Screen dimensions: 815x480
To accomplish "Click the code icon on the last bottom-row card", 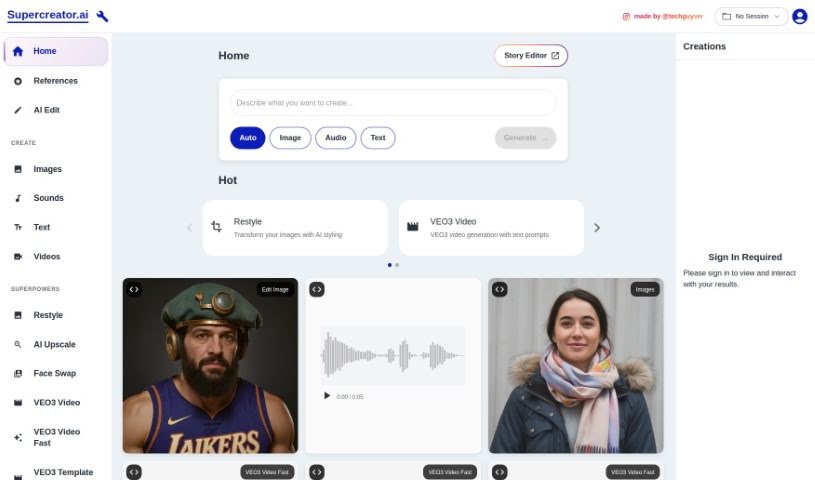I will (499, 472).
